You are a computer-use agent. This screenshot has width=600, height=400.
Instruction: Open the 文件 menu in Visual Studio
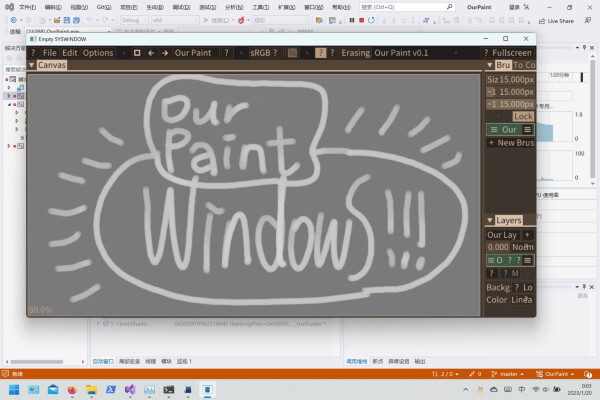pos(28,7)
